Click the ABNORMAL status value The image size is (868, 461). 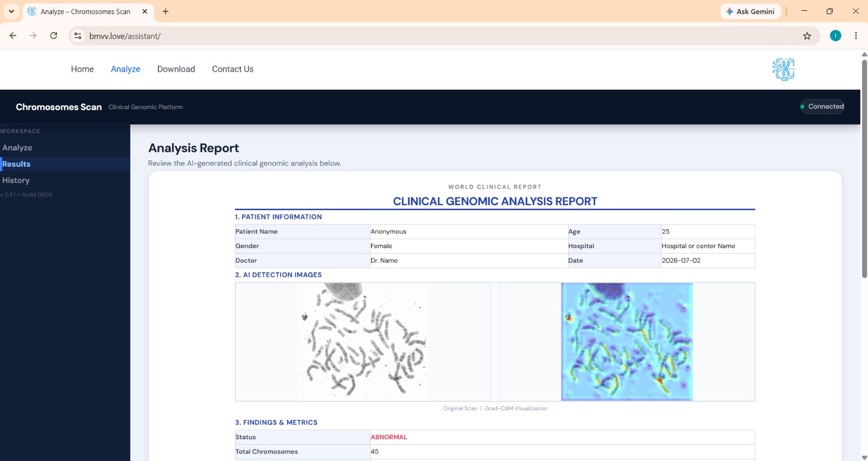pyautogui.click(x=388, y=437)
